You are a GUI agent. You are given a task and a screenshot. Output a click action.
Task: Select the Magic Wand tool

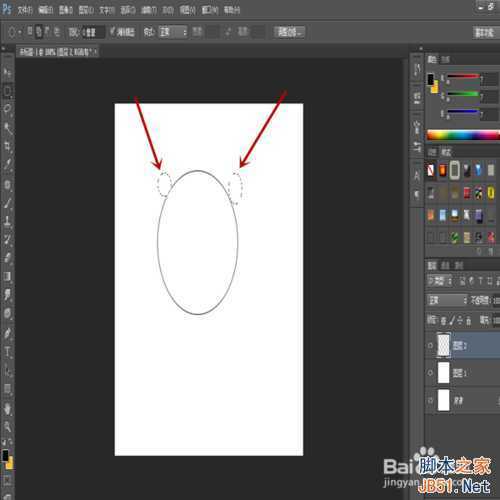[7, 127]
